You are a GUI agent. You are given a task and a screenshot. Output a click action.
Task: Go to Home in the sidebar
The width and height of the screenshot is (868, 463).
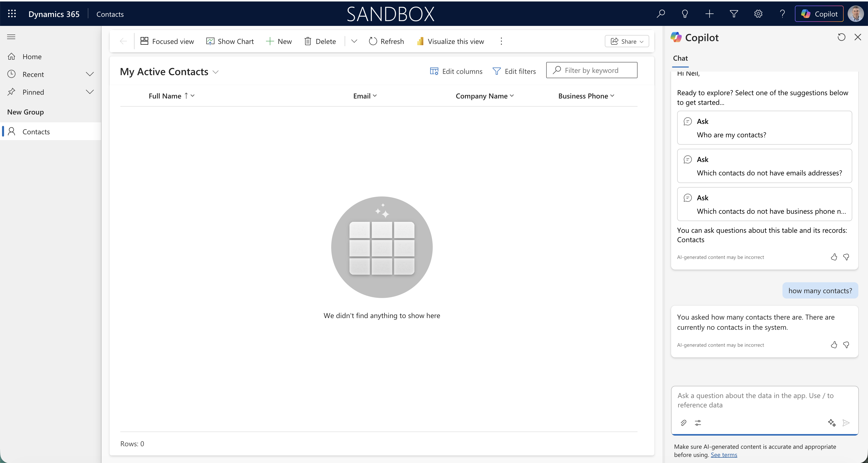click(x=32, y=57)
